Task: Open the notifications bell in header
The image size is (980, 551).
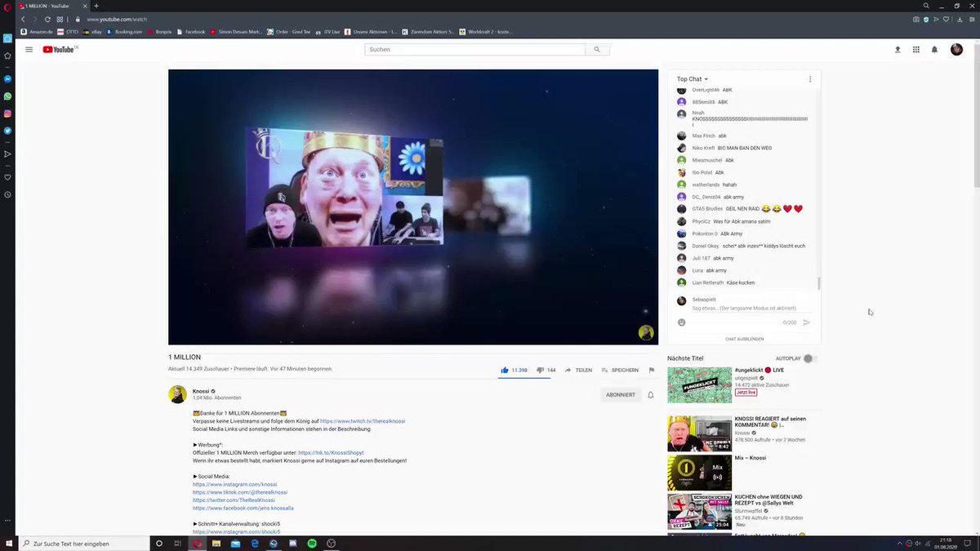Action: tap(935, 50)
